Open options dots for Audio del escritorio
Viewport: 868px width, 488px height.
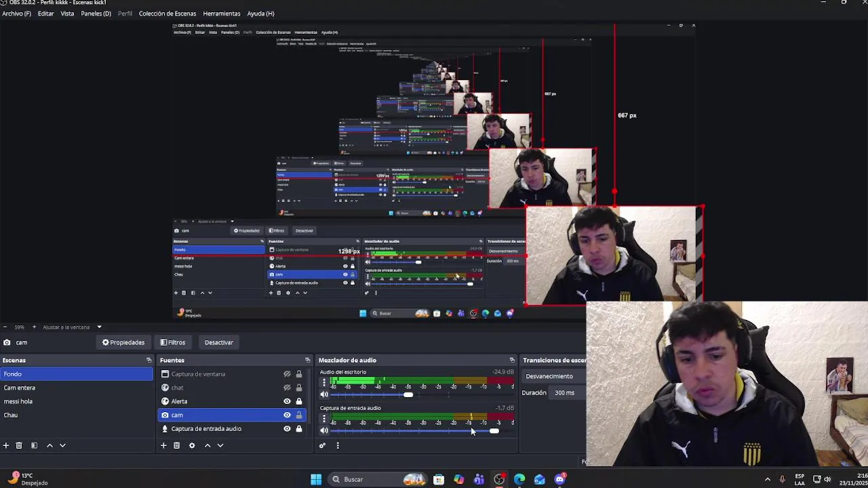pos(324,382)
